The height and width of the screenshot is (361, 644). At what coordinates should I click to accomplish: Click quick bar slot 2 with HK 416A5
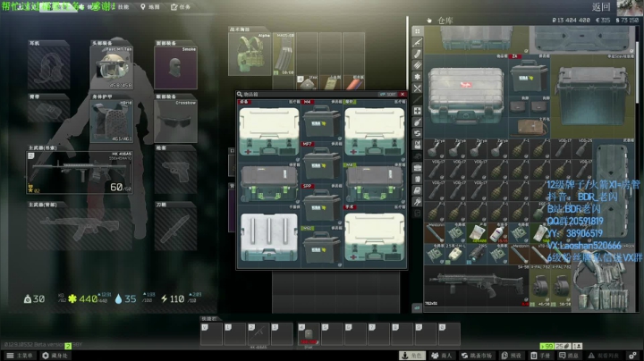click(258, 333)
